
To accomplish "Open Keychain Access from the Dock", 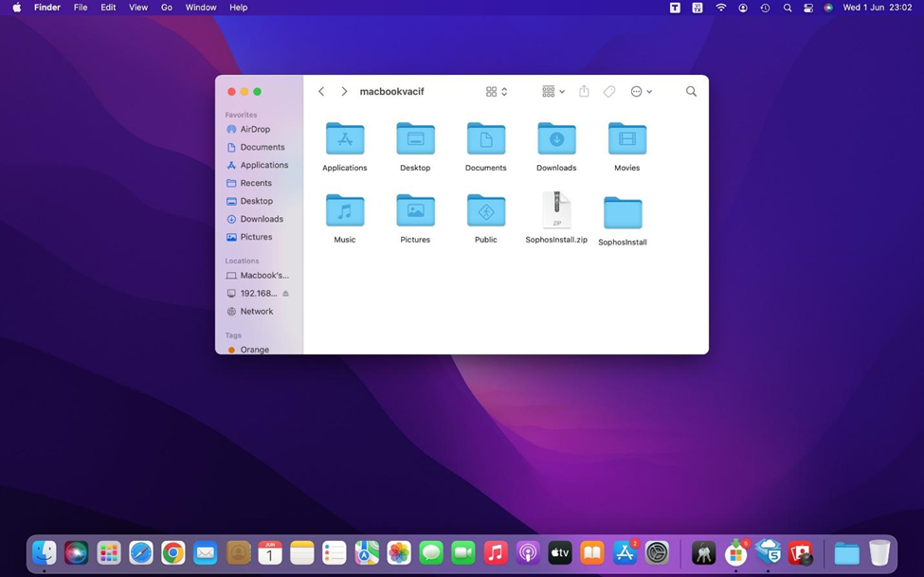I will (x=703, y=552).
